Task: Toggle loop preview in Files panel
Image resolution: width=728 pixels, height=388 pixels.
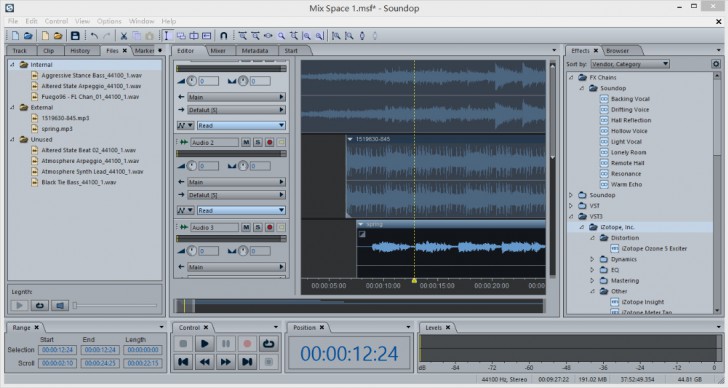Action: click(x=39, y=305)
